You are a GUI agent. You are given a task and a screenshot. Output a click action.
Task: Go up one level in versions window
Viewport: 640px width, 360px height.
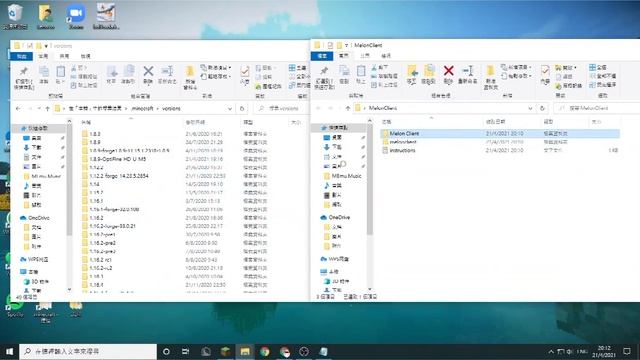click(x=48, y=109)
